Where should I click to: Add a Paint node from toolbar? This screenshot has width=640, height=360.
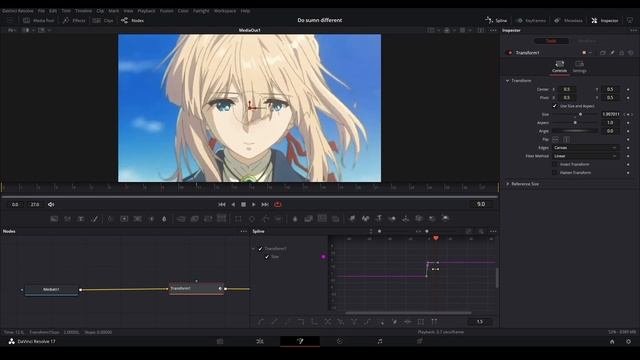[x=94, y=219]
